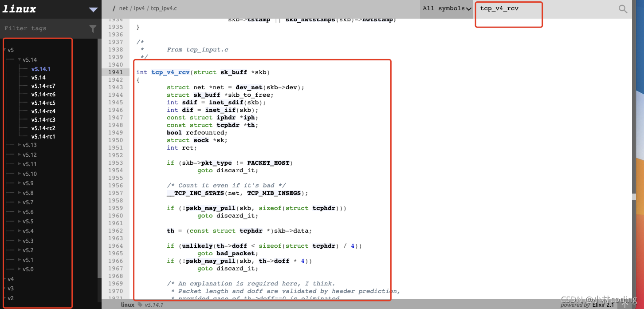Click the search magnifier icon
This screenshot has height=309, width=644.
coord(623,9)
